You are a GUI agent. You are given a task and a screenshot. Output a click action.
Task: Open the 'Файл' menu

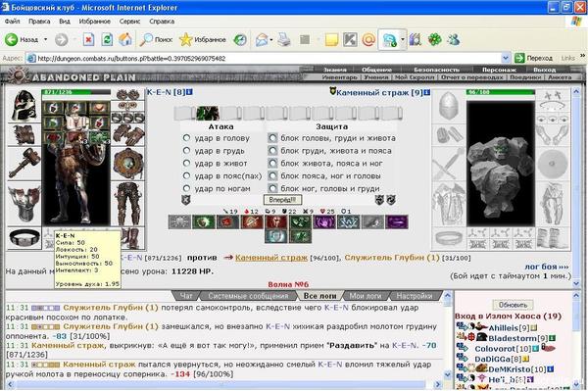[12, 22]
